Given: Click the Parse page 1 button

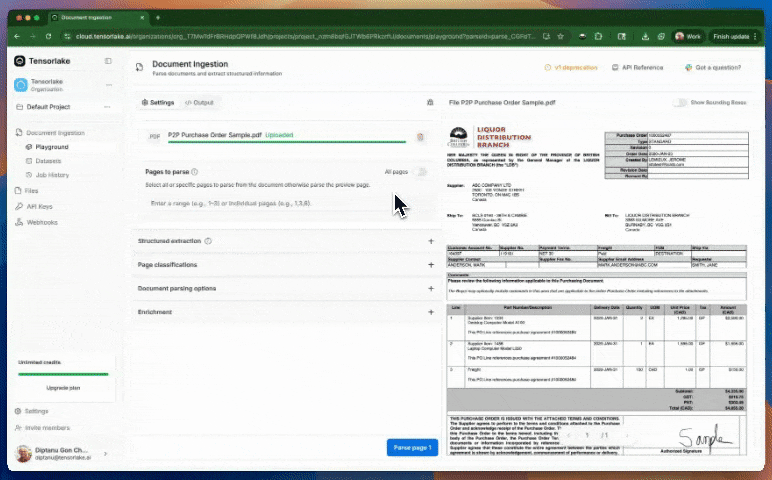Looking at the screenshot, I should 412,447.
